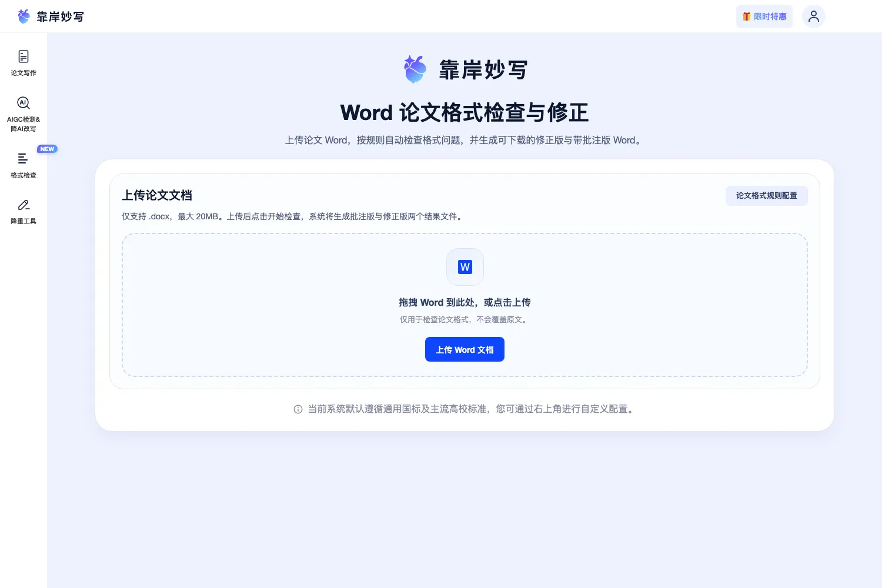Click the Word 论文格式检查与修正 heading
Image resolution: width=882 pixels, height=588 pixels.
click(x=465, y=112)
